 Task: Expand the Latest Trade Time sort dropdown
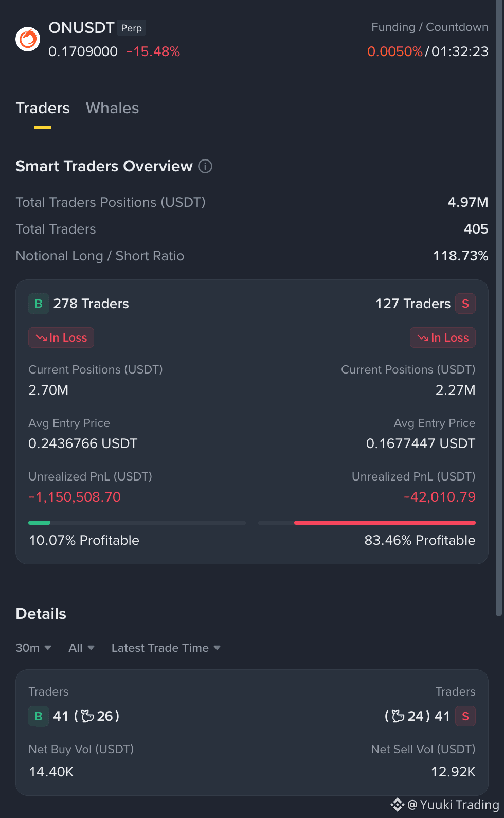[x=166, y=648]
